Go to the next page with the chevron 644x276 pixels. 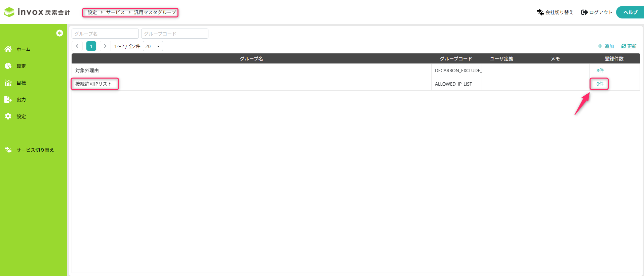pyautogui.click(x=105, y=46)
